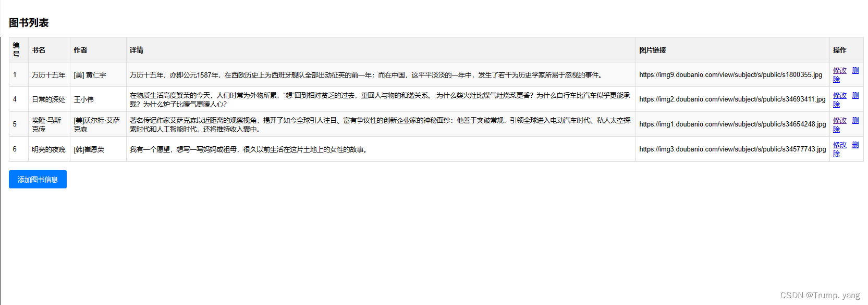Click the s34693411.jpg image URL text

(x=732, y=99)
